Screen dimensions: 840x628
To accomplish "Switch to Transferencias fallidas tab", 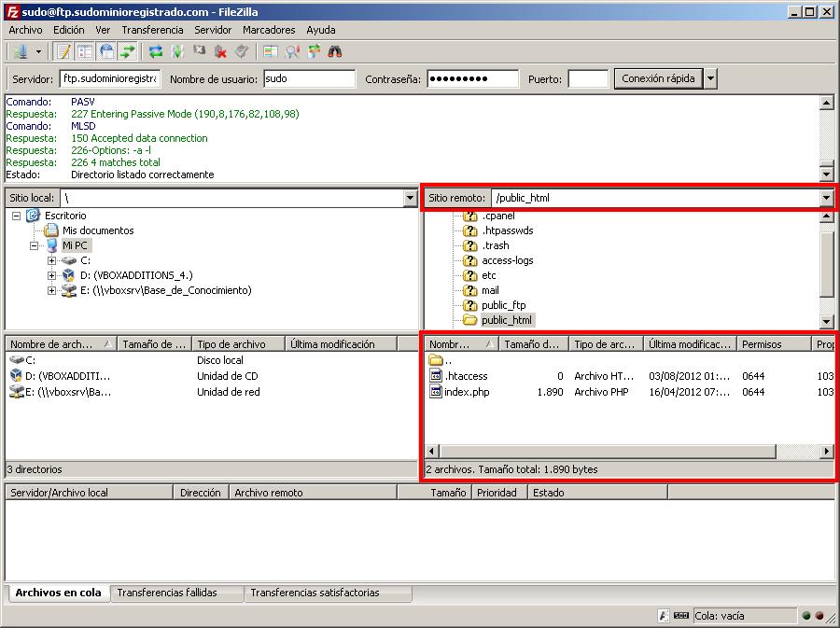I will (x=176, y=593).
